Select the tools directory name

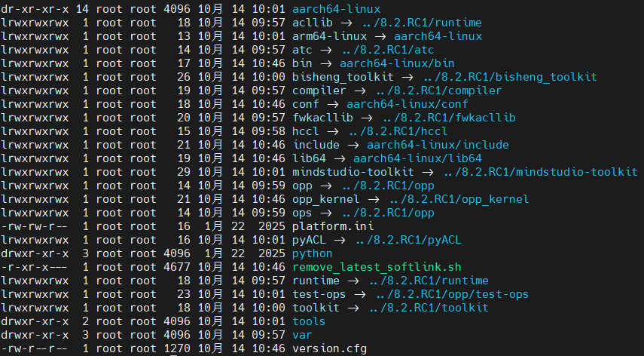[x=309, y=321]
